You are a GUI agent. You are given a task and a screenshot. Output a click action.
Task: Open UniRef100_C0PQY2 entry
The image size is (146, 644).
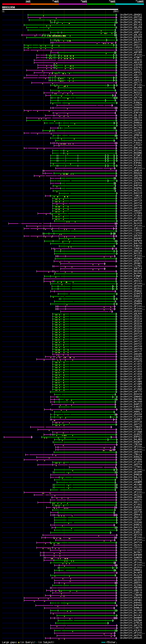point(131,48)
